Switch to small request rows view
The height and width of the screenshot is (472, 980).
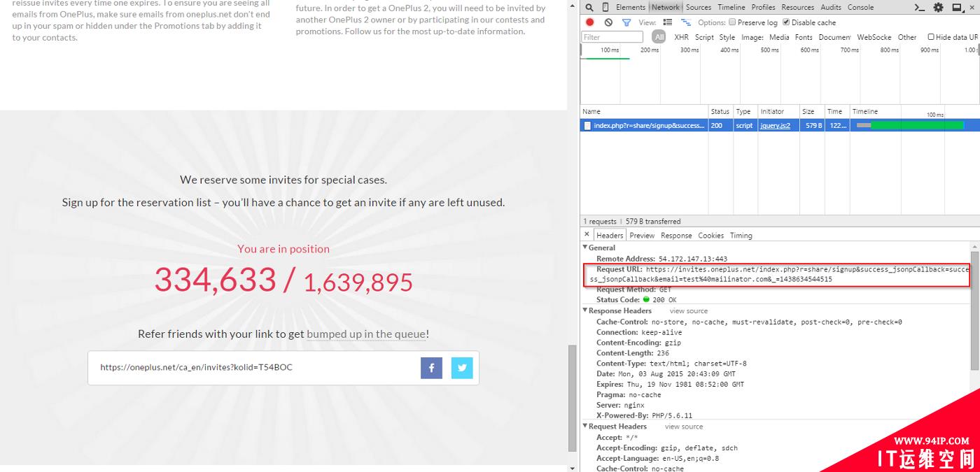coord(686,22)
